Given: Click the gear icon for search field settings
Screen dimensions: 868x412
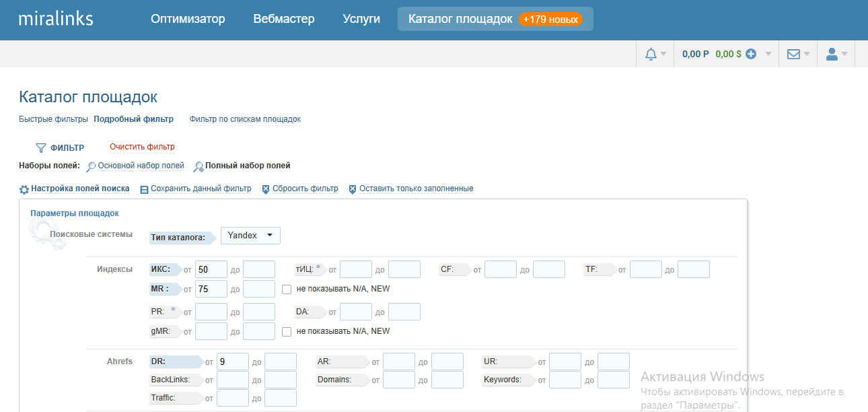Looking at the screenshot, I should [x=24, y=190].
